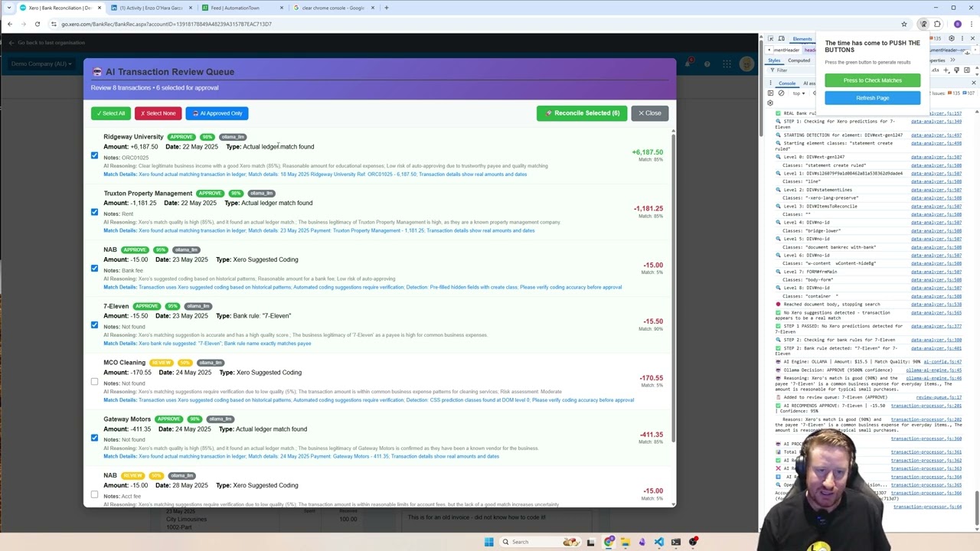Open Chrome from the Windows taskbar

(609, 542)
